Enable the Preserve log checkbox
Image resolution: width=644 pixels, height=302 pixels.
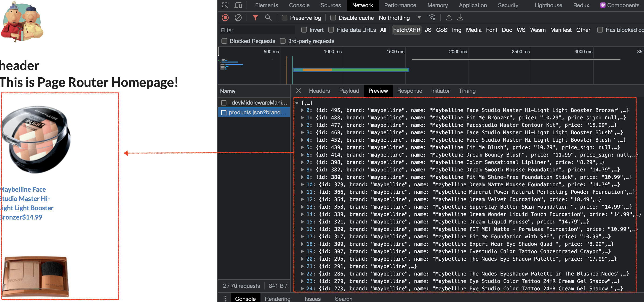click(284, 18)
